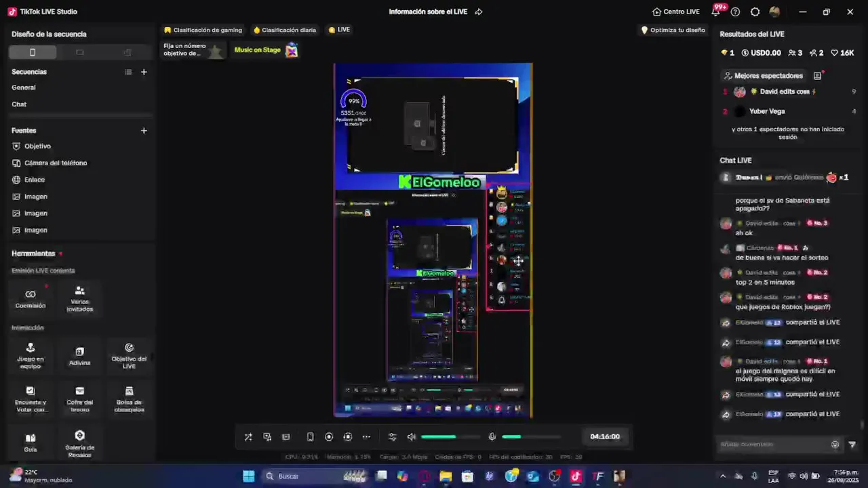Viewport: 868px width, 488px height.
Task: Click the effects wand icon in bottom toolbar
Action: pyautogui.click(x=248, y=437)
